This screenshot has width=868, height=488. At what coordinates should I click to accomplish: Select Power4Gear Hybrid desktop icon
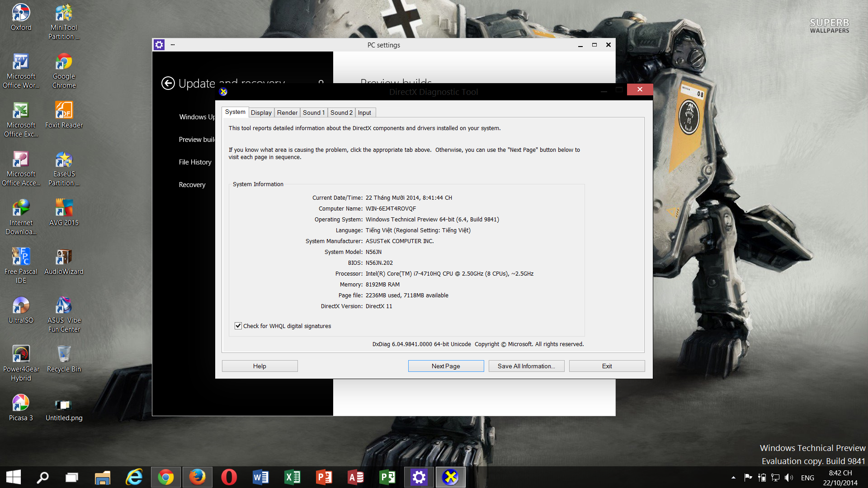(x=21, y=363)
